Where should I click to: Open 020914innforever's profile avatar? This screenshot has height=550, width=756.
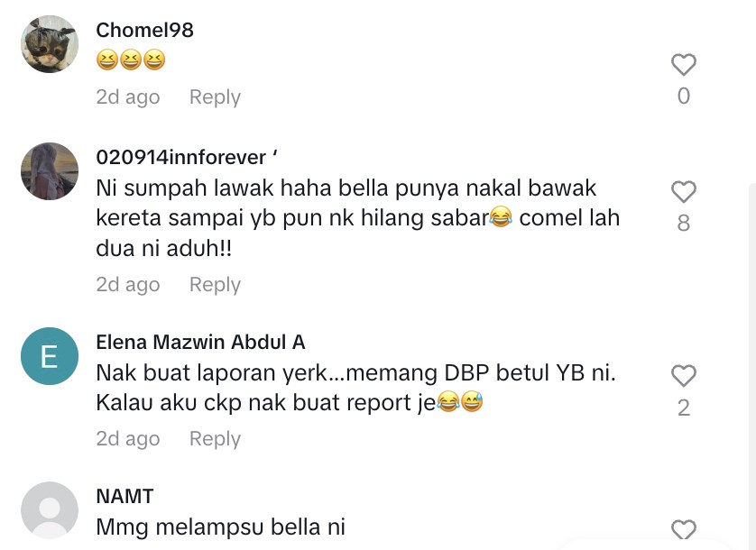click(x=50, y=171)
